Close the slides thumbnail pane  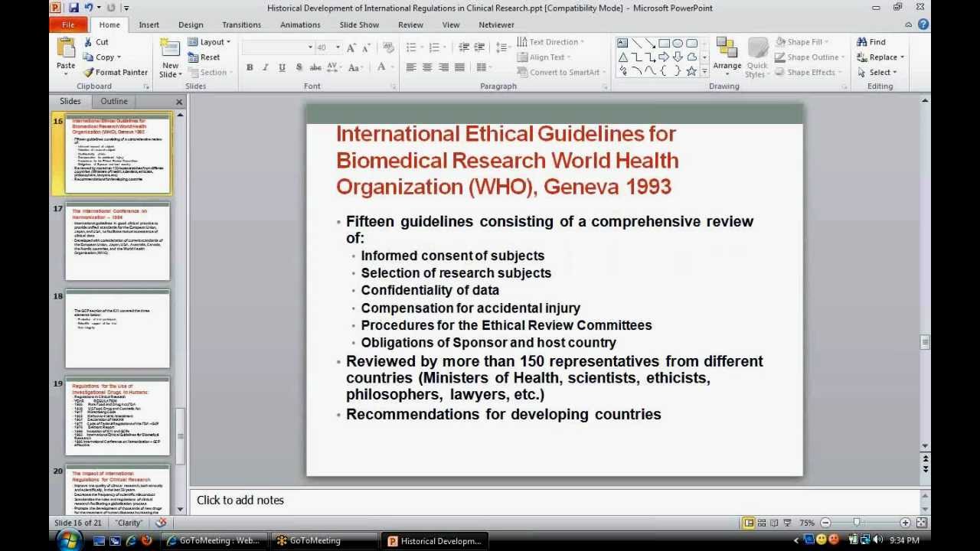point(179,102)
